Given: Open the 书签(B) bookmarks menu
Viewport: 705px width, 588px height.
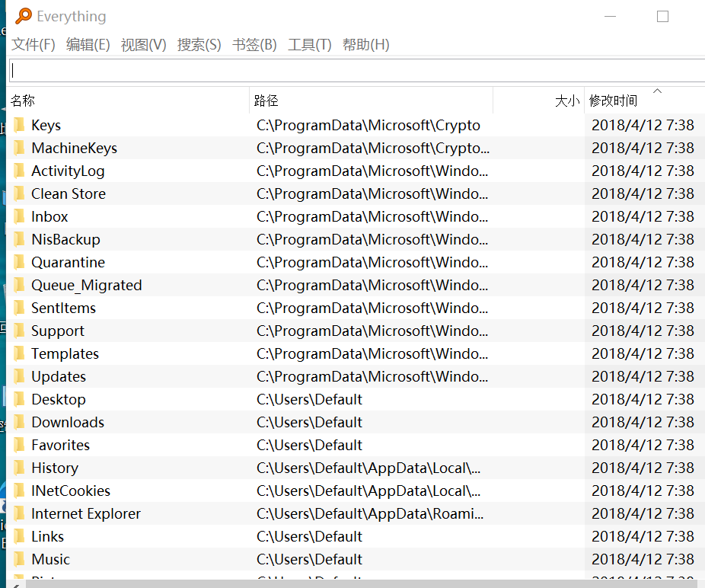Looking at the screenshot, I should click(x=254, y=45).
